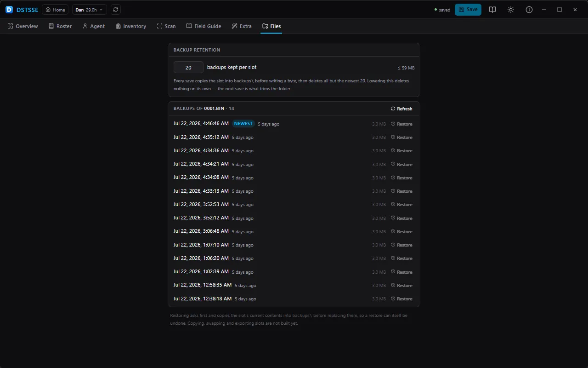
Task: Restore the 1:02:39 AM backup
Action: coord(401,272)
